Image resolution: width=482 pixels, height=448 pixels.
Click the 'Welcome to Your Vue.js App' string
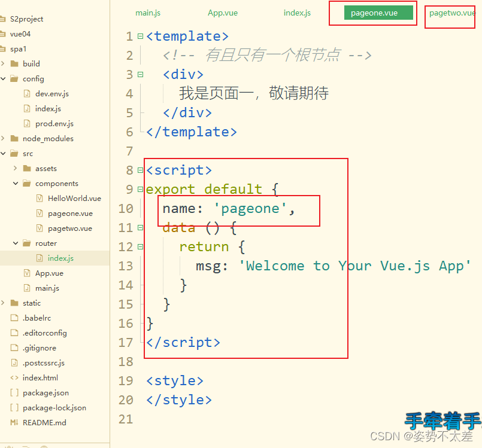point(354,266)
